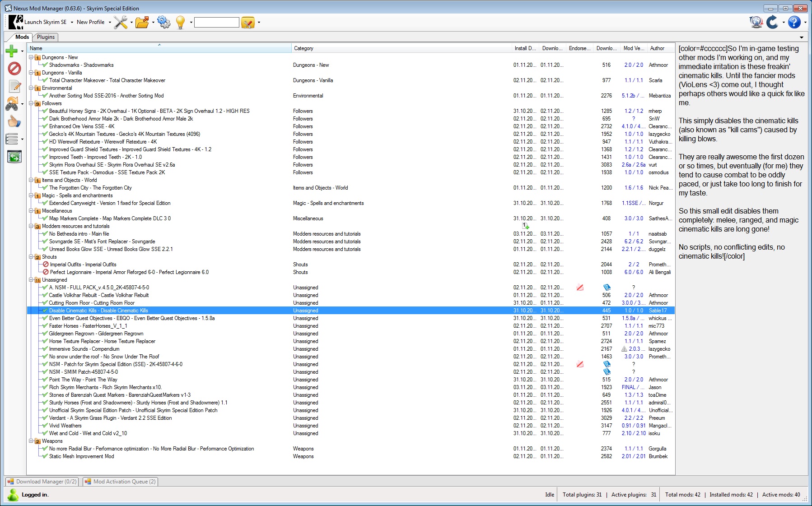Open the New Profile dropdown arrow
The width and height of the screenshot is (812, 506).
click(110, 22)
